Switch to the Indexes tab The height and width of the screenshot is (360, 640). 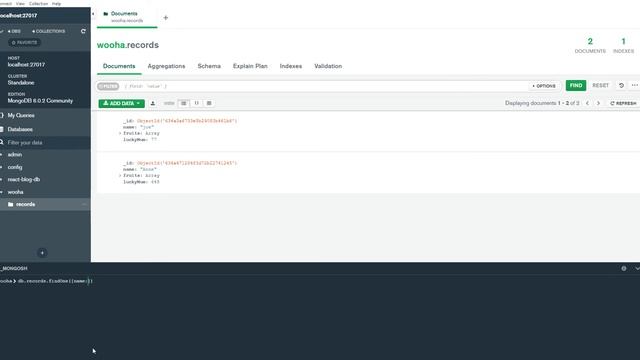(x=291, y=66)
